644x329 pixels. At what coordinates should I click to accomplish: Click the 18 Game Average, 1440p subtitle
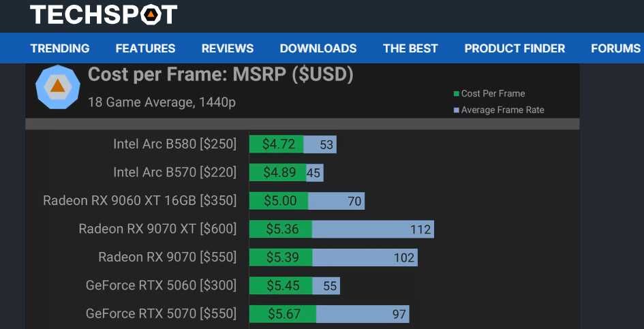click(162, 102)
